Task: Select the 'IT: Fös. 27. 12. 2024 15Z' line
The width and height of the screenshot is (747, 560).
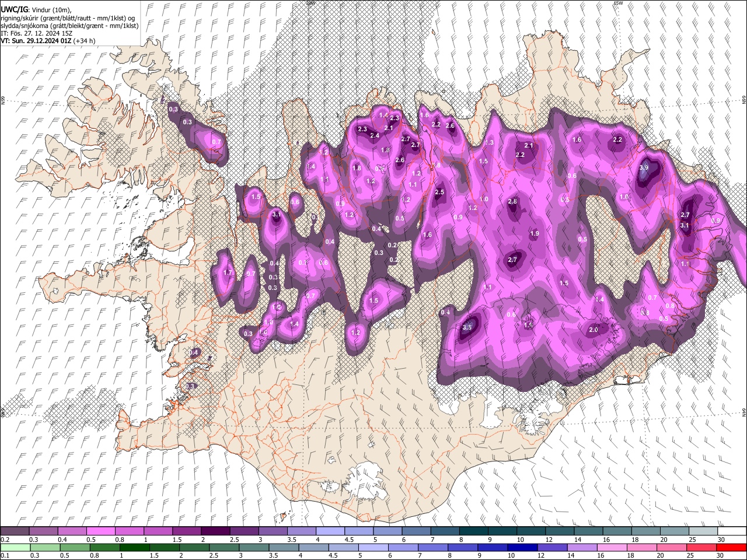Action: [36, 33]
